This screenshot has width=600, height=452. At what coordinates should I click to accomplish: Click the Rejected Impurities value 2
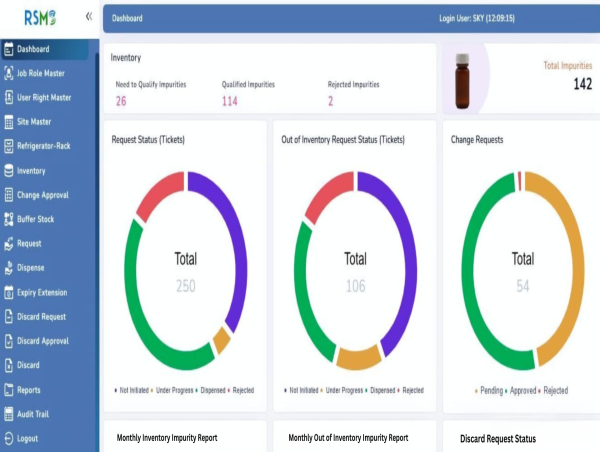point(331,101)
